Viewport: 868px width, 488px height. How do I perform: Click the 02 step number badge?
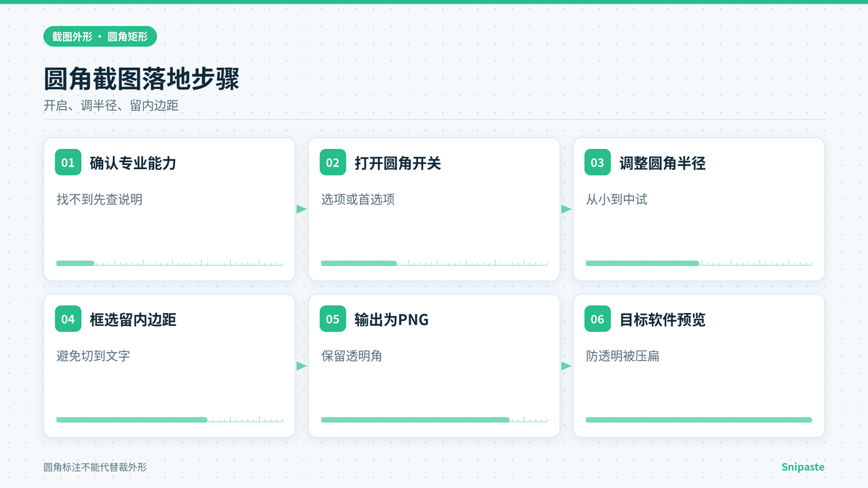coord(333,163)
